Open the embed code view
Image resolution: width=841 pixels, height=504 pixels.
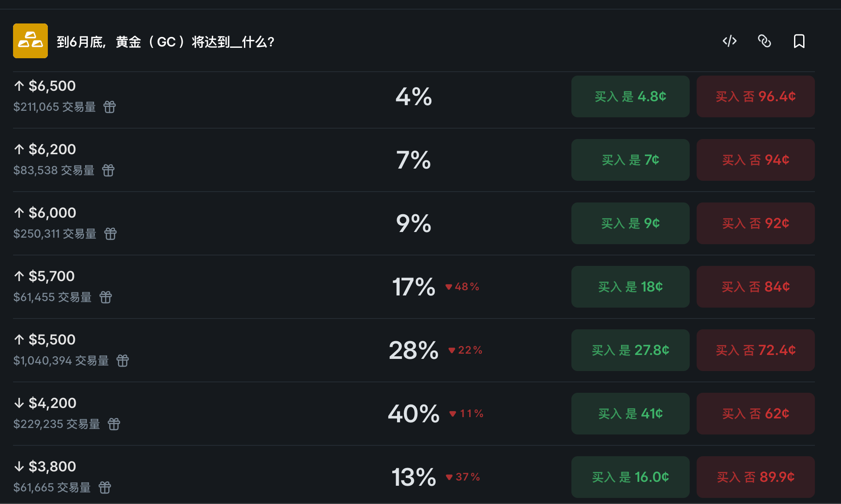coord(729,41)
